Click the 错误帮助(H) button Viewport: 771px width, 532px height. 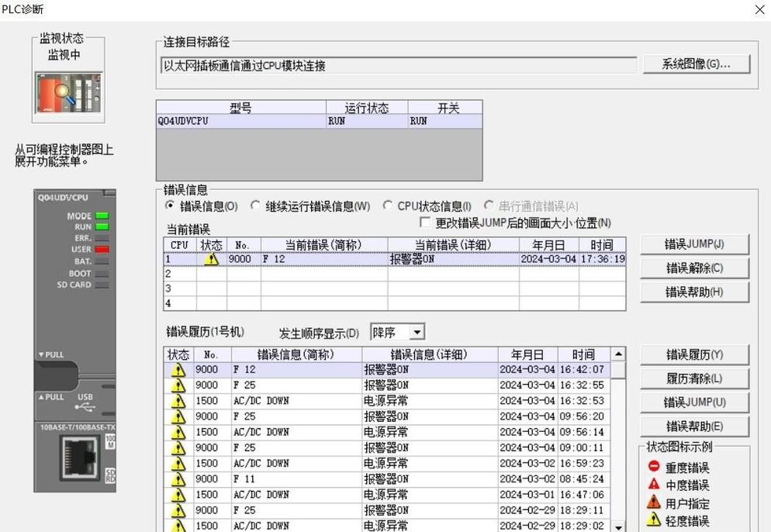coord(694,292)
